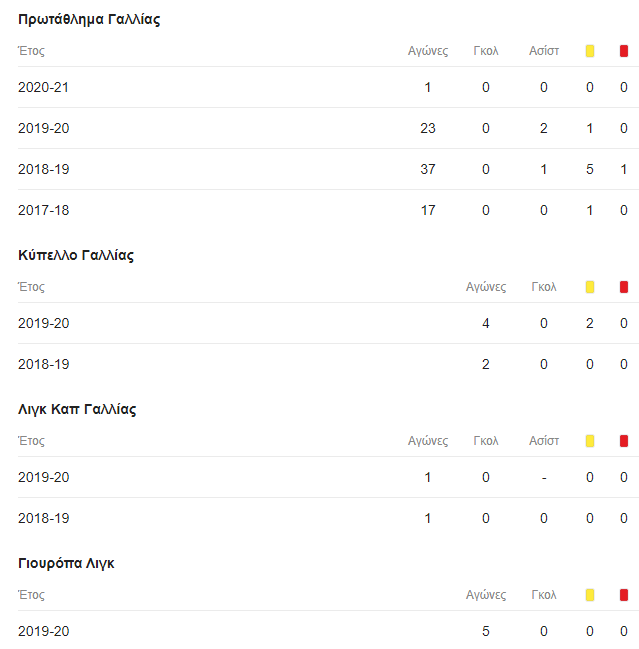Screen dimensions: 639x649
Task: Click the Γκολ column header in Κύπελλο Γαλλίας
Action: pyautogui.click(x=544, y=287)
